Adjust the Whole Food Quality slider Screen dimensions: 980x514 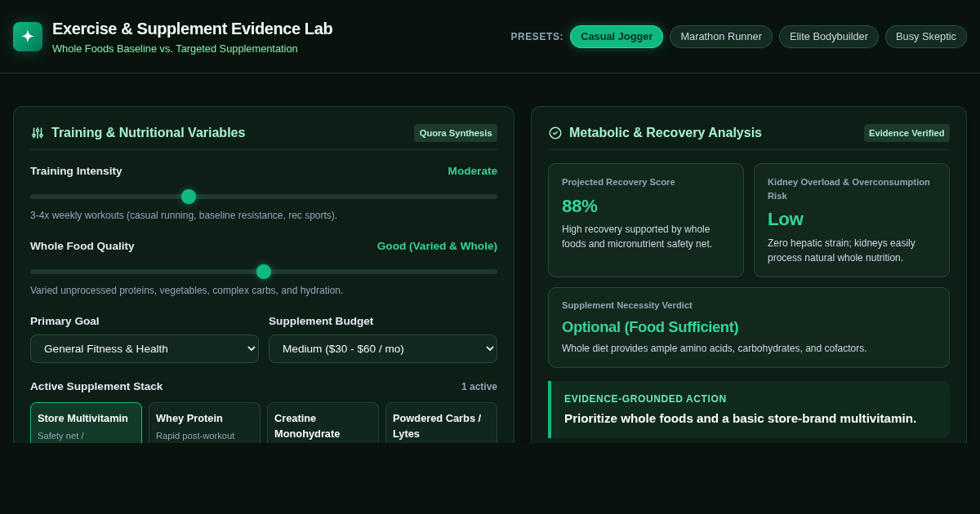coord(264,272)
